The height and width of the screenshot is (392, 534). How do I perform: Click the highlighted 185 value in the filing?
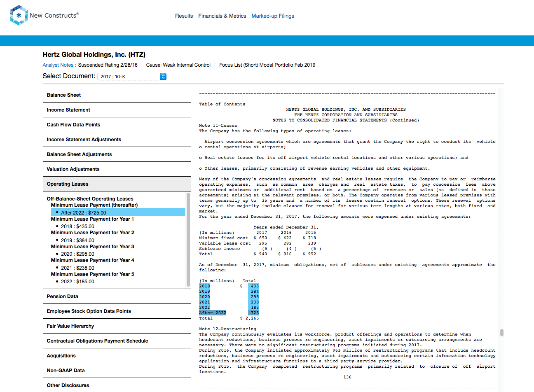[x=255, y=308]
